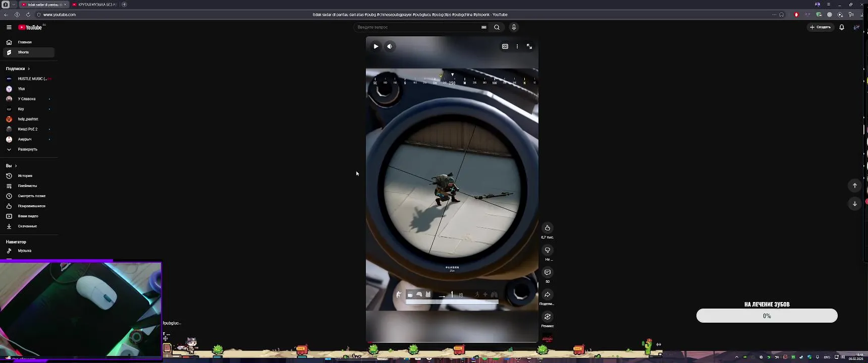Switch to the КРУТАЯ МУЗЫКА БЕЗ АП tab
Viewport: 868px width, 363px height.
(94, 5)
